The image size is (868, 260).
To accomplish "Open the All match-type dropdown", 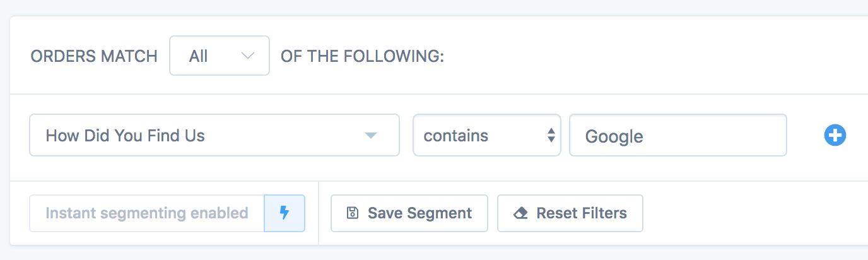I will coord(219,56).
